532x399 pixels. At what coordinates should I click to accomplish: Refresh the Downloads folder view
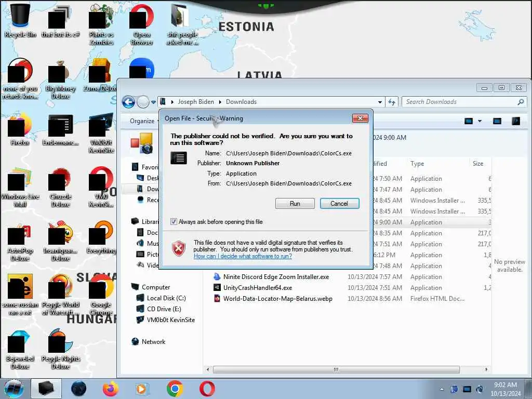click(x=392, y=102)
